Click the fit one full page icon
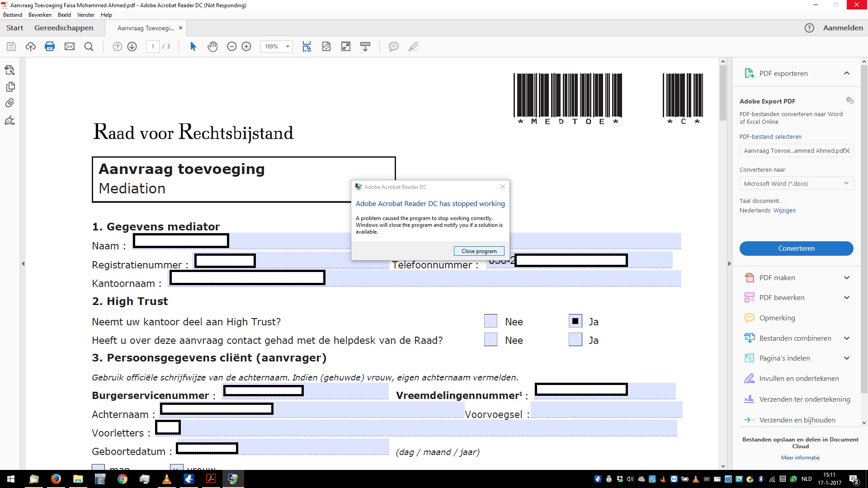 click(326, 47)
